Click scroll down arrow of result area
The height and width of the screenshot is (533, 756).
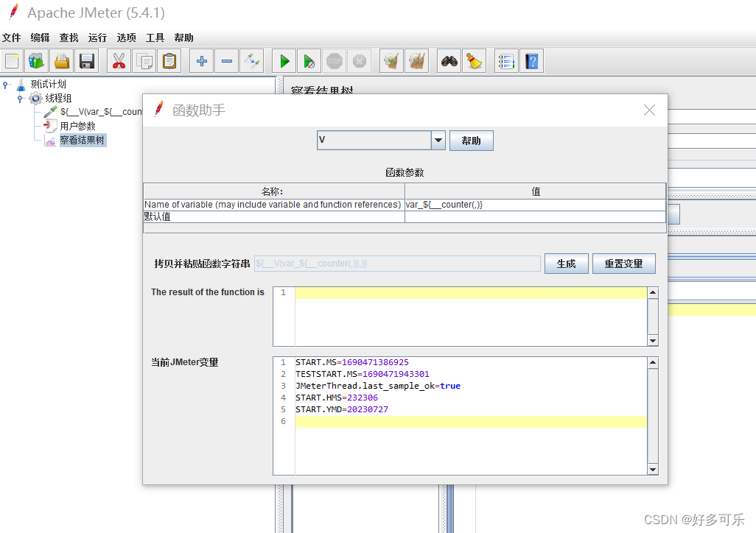click(653, 341)
